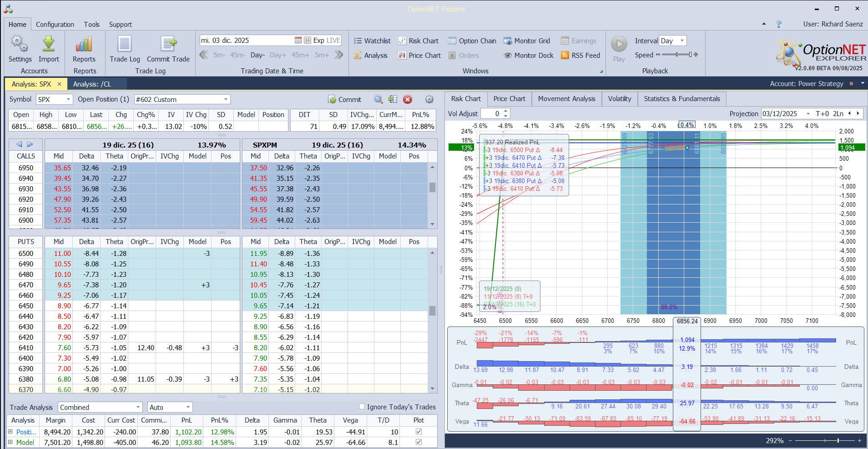Image resolution: width=868 pixels, height=449 pixels.
Task: Click the 2Ln projection lines button
Action: pyautogui.click(x=838, y=114)
